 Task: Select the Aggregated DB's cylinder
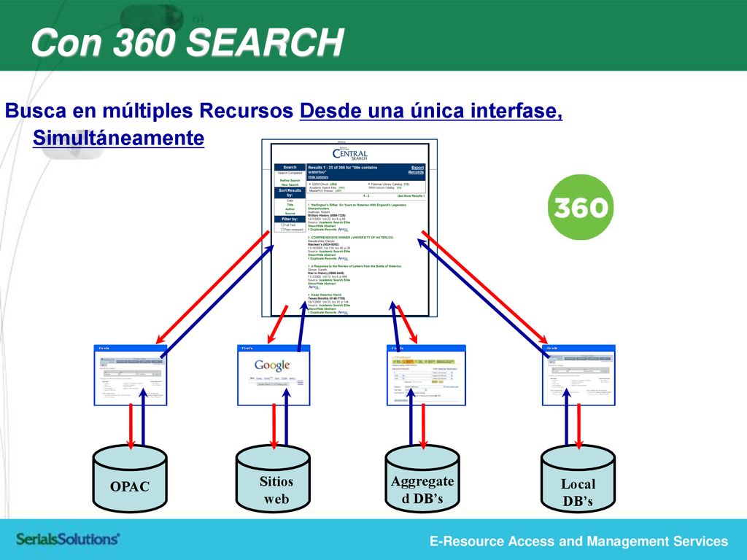click(422, 478)
